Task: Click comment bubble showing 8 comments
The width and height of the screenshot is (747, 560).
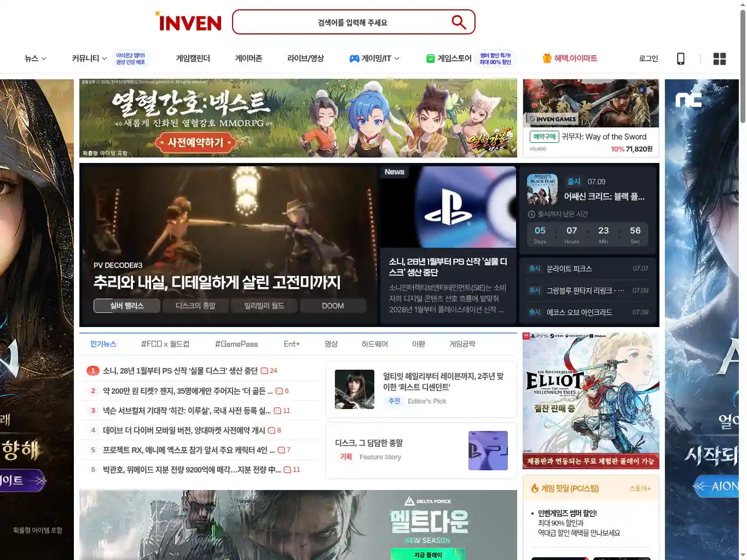Action: [x=271, y=430]
